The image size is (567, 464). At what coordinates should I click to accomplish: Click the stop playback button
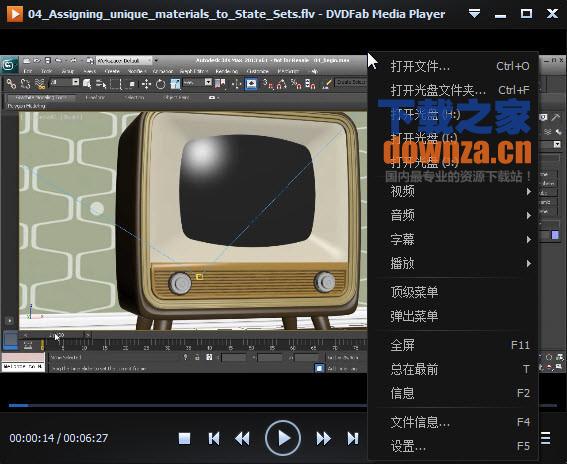click(x=184, y=439)
